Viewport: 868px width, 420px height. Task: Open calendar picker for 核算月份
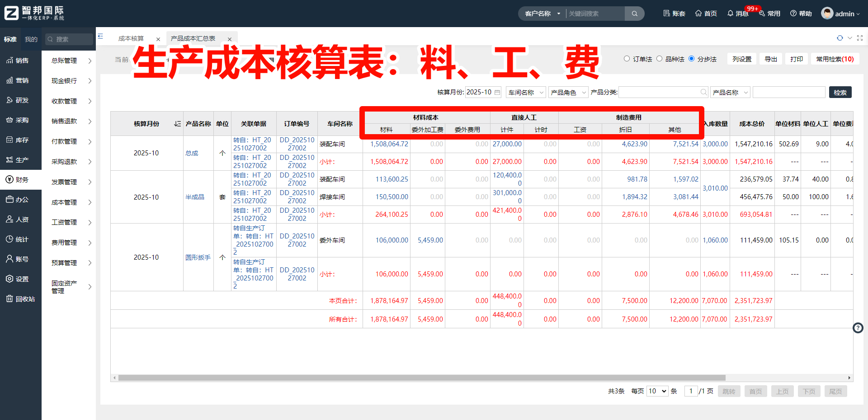497,92
